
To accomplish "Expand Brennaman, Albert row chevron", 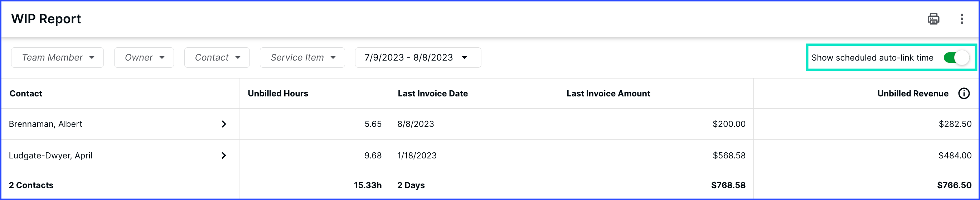I will [x=224, y=124].
